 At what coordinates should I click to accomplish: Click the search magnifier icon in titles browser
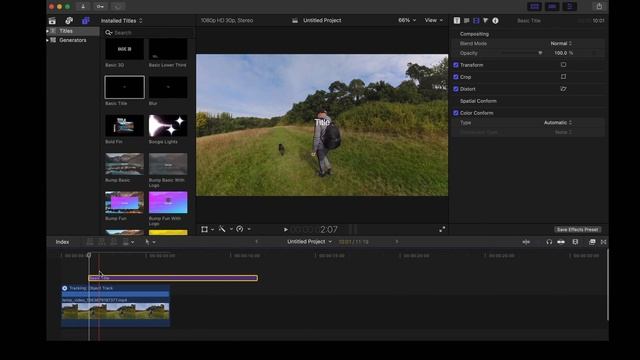tap(108, 33)
